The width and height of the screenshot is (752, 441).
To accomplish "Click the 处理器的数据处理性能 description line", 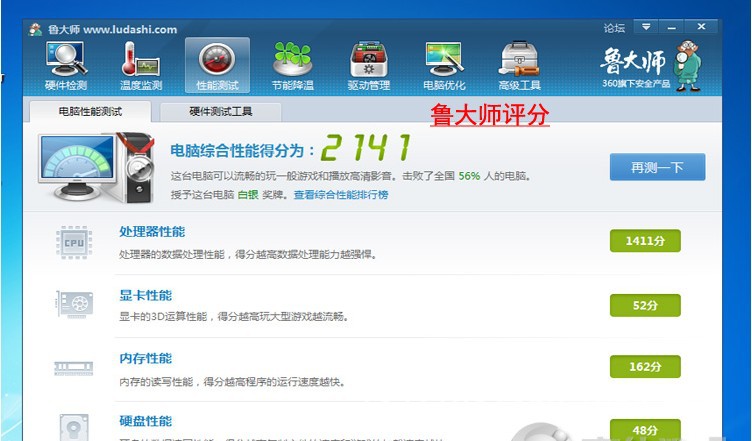I will point(248,254).
